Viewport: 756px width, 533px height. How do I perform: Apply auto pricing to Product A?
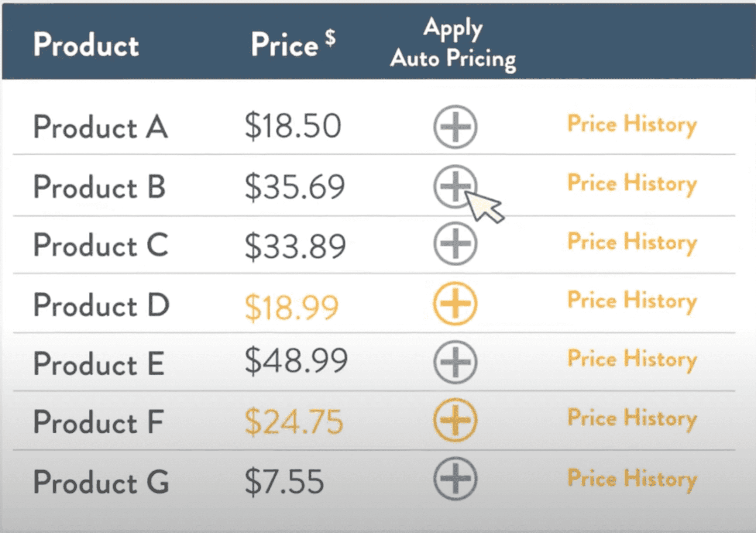pos(455,127)
